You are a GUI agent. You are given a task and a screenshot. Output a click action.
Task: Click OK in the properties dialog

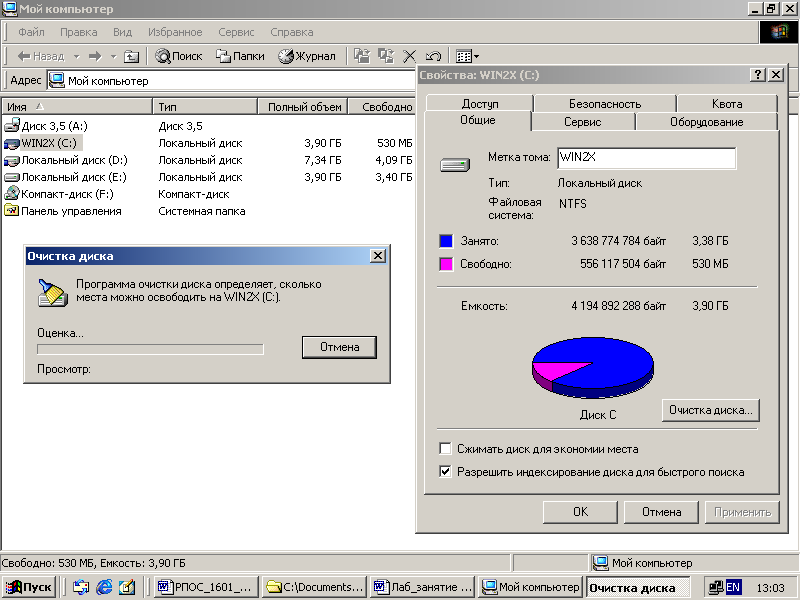tap(580, 512)
